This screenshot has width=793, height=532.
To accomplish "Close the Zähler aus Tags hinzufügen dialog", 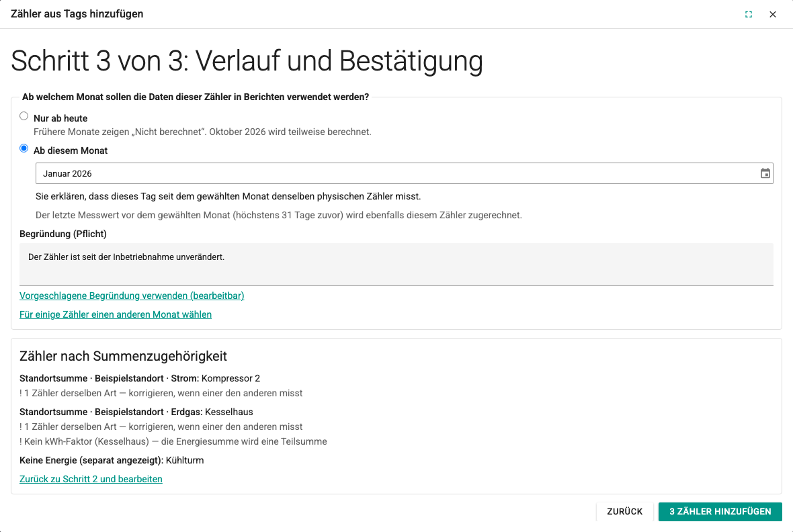I will click(773, 14).
